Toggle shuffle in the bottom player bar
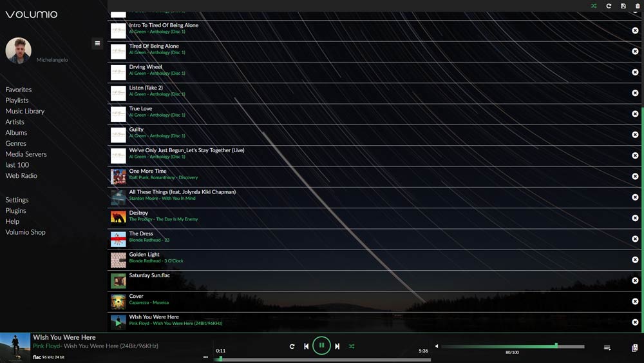Image resolution: width=644 pixels, height=363 pixels. pos(352,346)
